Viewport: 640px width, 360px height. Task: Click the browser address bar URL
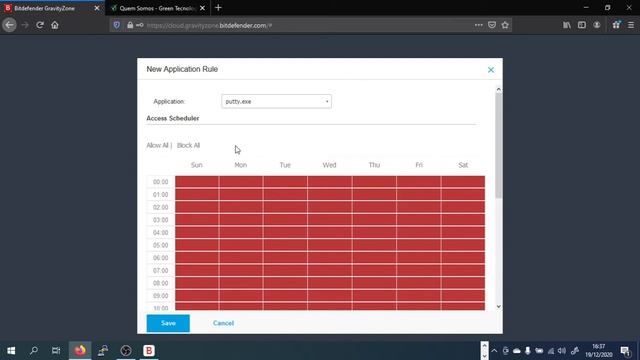pos(209,25)
